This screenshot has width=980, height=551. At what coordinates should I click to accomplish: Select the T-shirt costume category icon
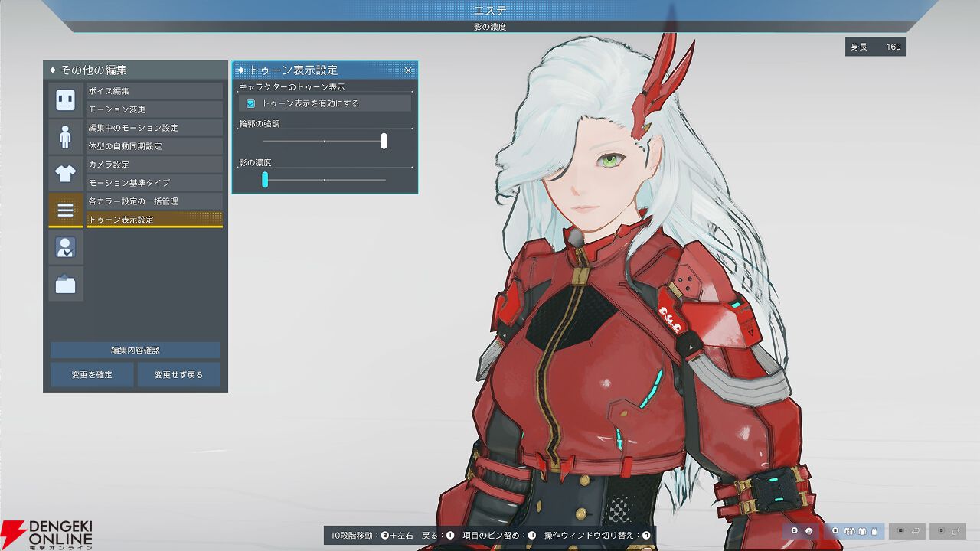tap(66, 173)
